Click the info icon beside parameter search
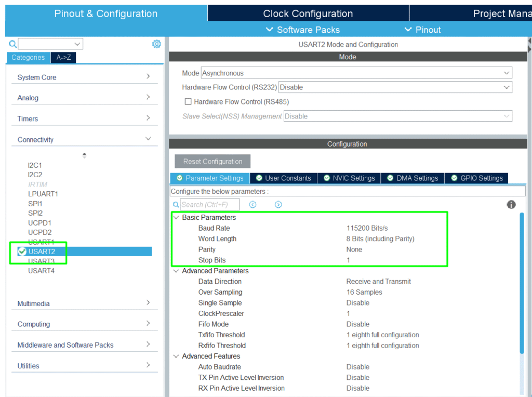 (x=511, y=205)
